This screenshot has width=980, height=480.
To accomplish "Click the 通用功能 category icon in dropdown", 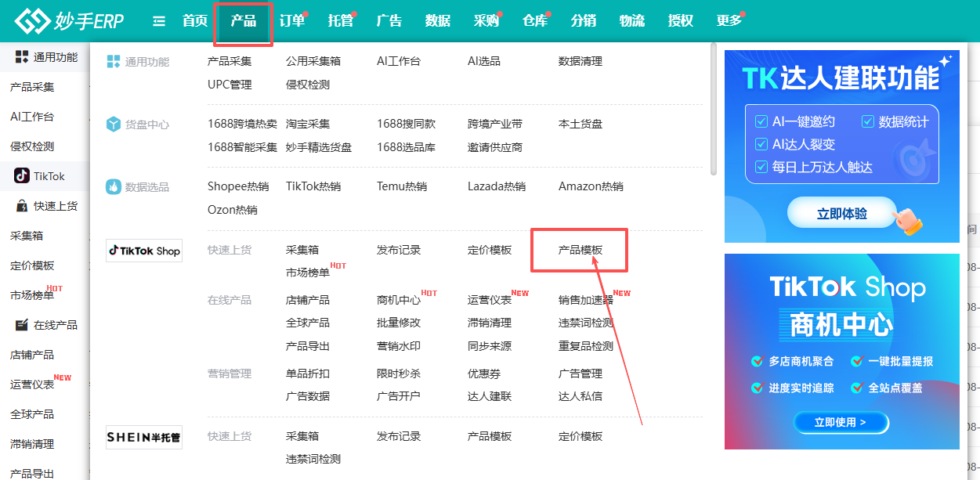I will (x=114, y=61).
